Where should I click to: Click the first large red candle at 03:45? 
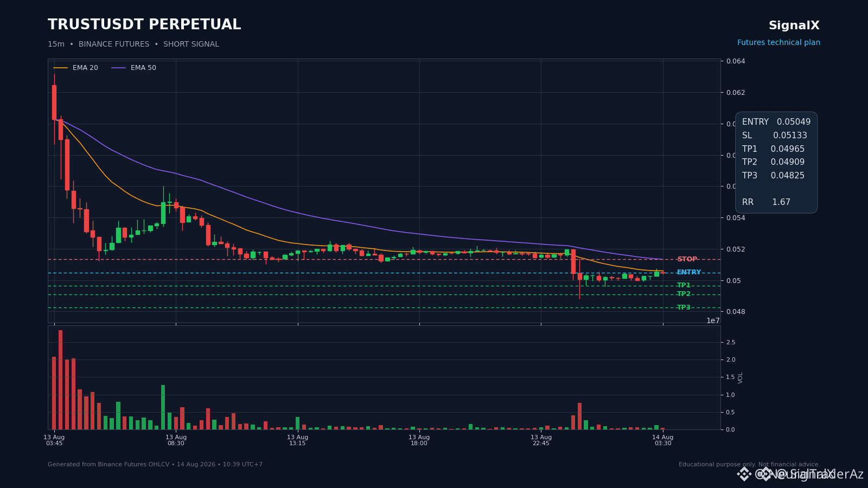click(x=54, y=102)
